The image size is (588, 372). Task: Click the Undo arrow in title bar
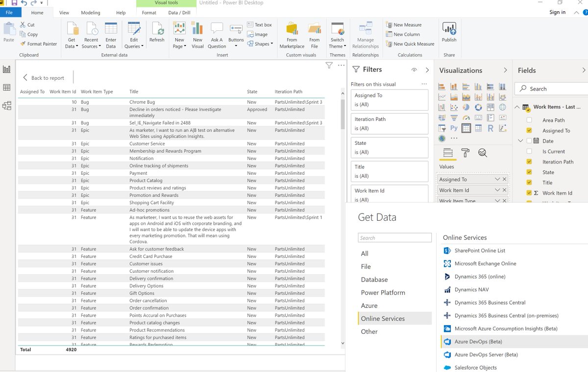[24, 3]
